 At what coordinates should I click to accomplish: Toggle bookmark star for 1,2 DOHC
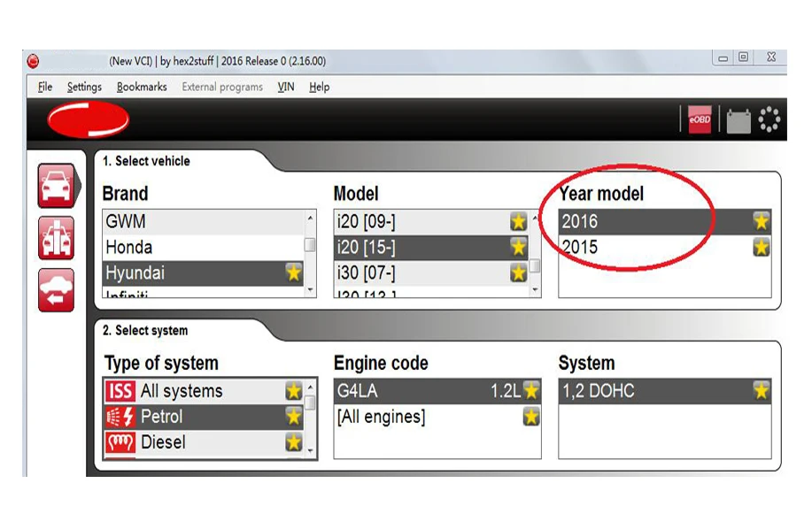pos(762,391)
